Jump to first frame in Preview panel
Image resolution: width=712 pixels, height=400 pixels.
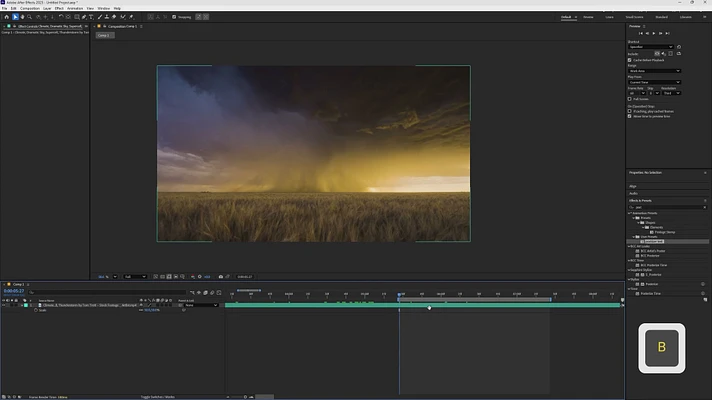[x=641, y=33]
